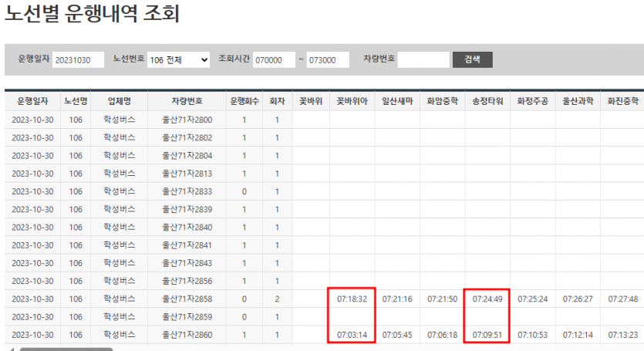The width and height of the screenshot is (644, 351).
Task: Select the 운행회수 column header
Action: coord(244,101)
